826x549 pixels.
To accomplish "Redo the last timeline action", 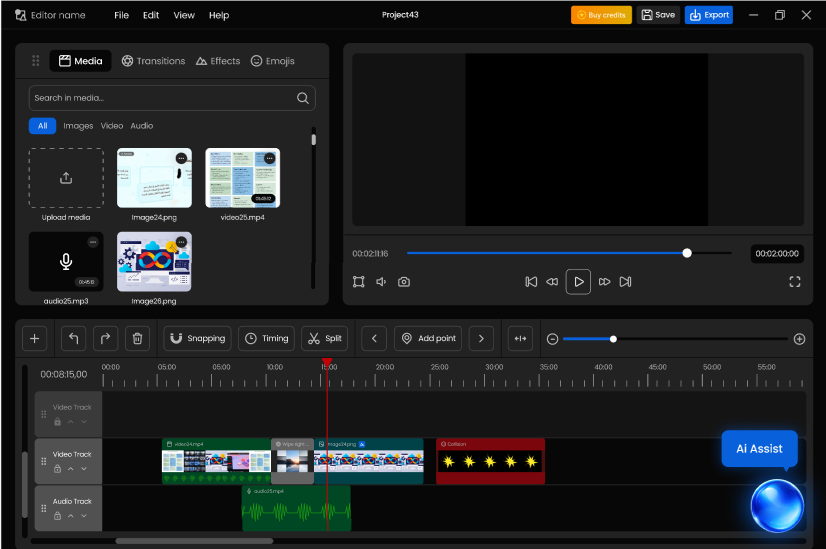I will (x=105, y=338).
